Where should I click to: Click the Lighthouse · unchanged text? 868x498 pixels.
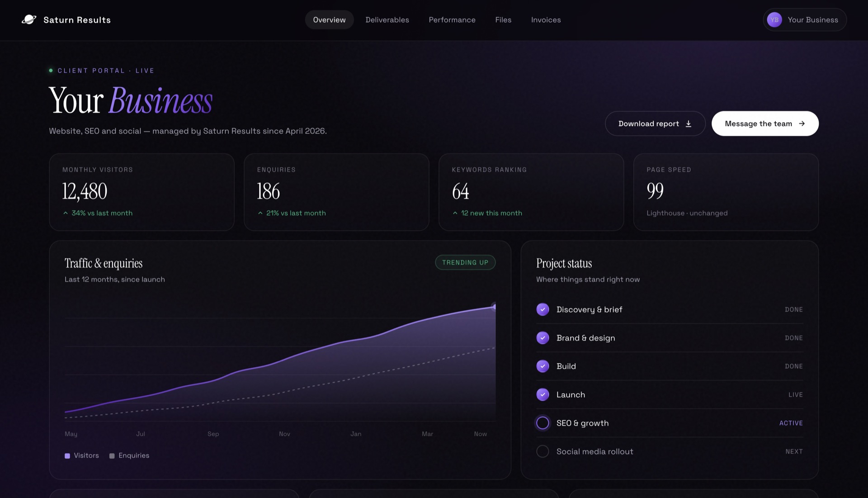click(x=687, y=213)
